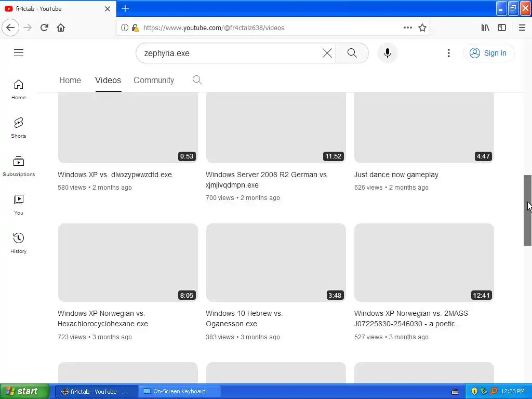Click the security shield tray icon

click(474, 392)
